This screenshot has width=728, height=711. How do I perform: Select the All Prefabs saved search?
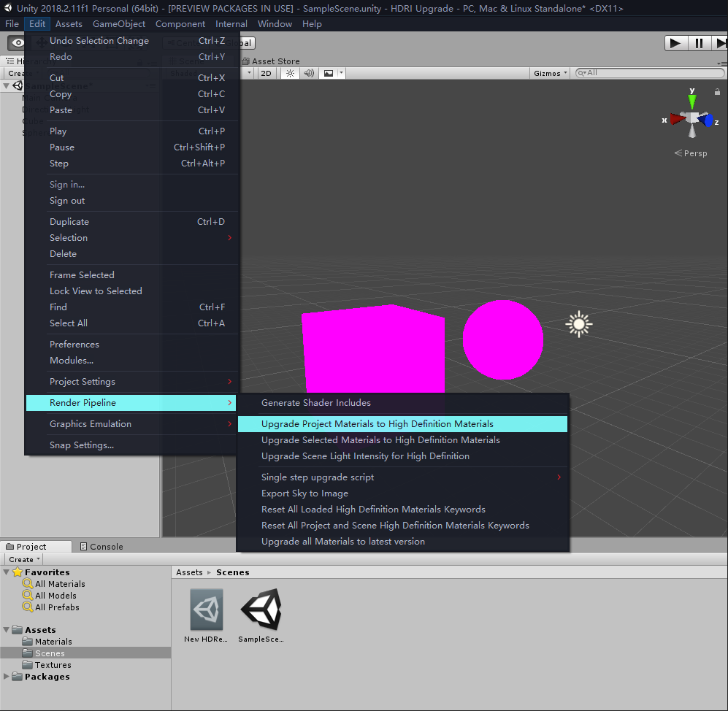51,607
